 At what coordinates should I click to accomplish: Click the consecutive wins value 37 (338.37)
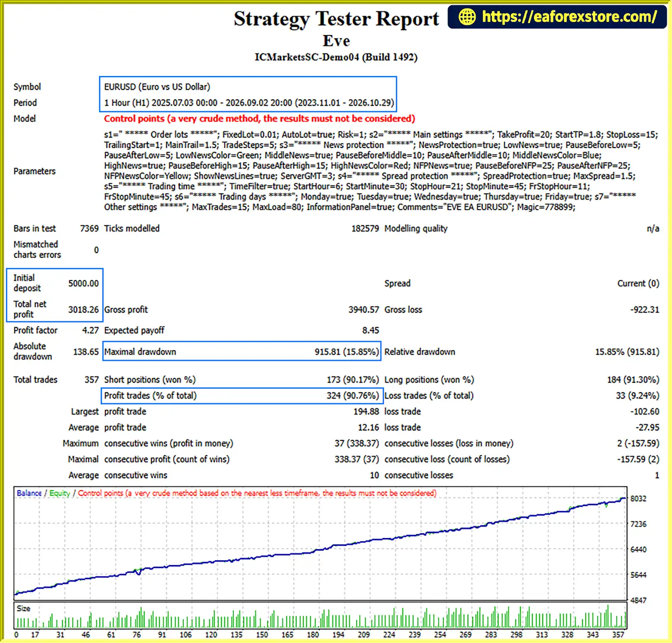pos(357,444)
